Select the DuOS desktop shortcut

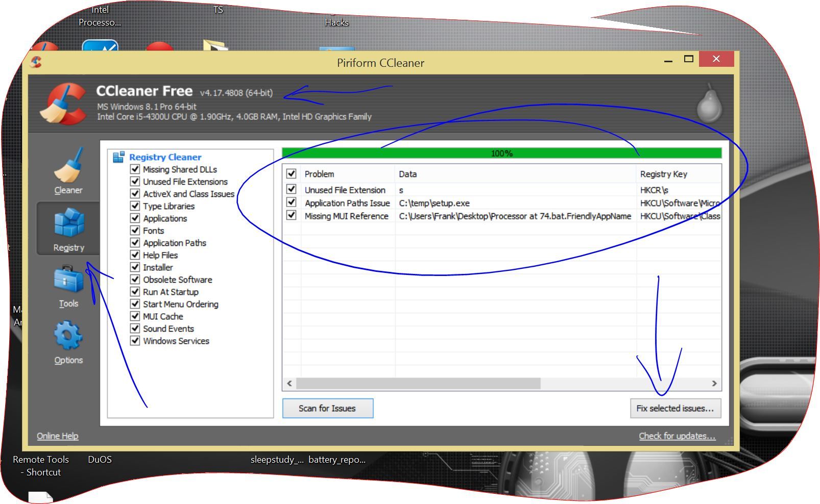tap(100, 459)
